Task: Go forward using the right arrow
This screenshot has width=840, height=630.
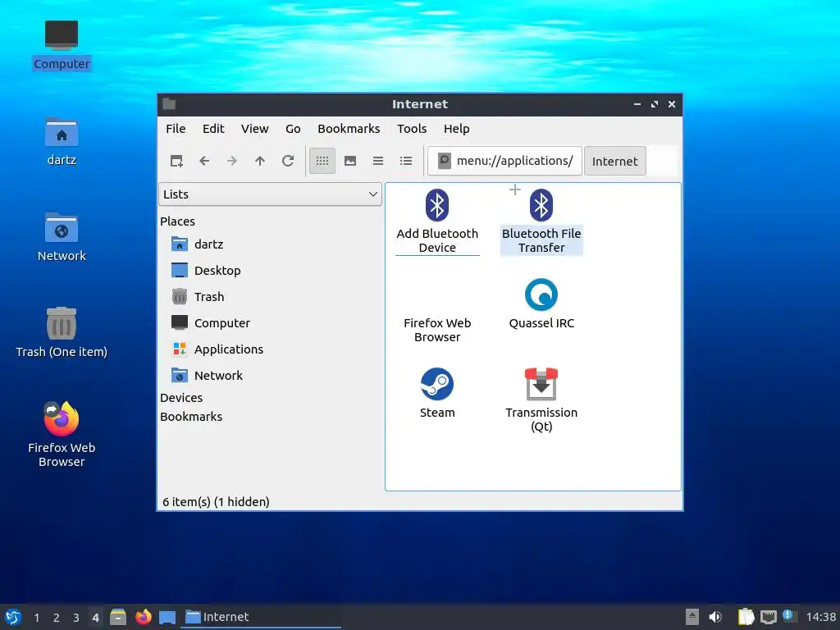Action: (x=232, y=161)
